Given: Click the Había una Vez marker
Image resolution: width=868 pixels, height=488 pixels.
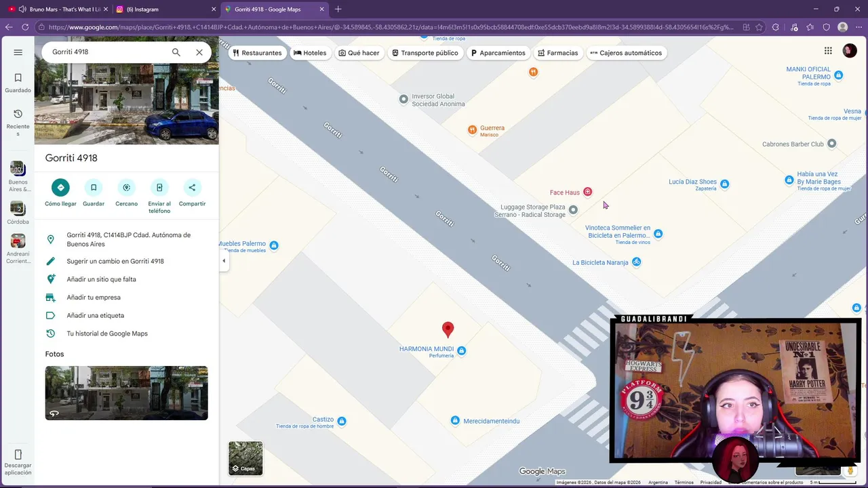Looking at the screenshot, I should point(789,180).
